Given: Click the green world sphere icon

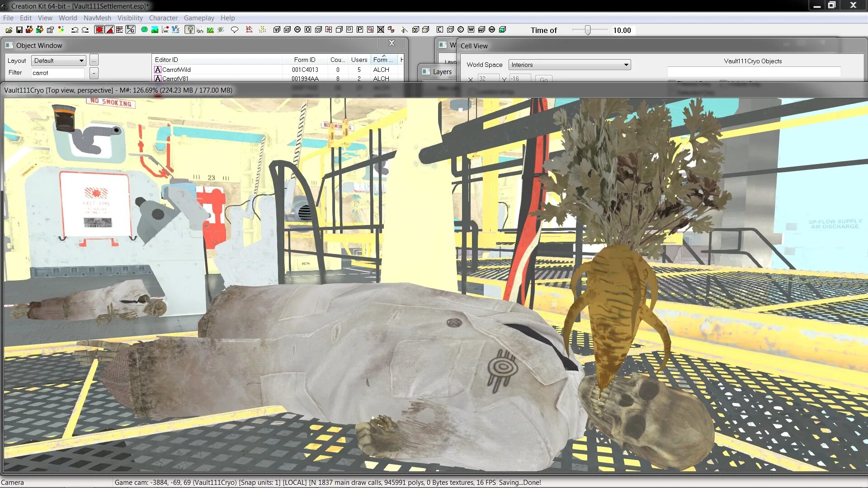Looking at the screenshot, I should click(144, 30).
